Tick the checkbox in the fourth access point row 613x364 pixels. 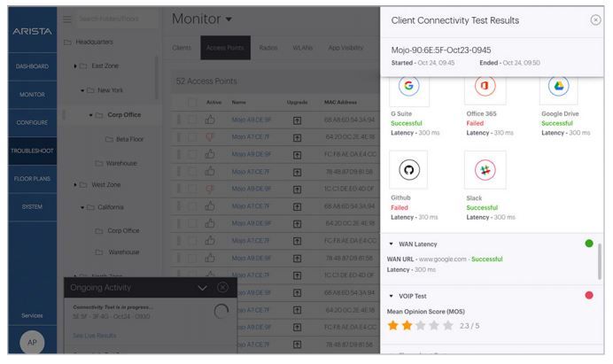(192, 171)
